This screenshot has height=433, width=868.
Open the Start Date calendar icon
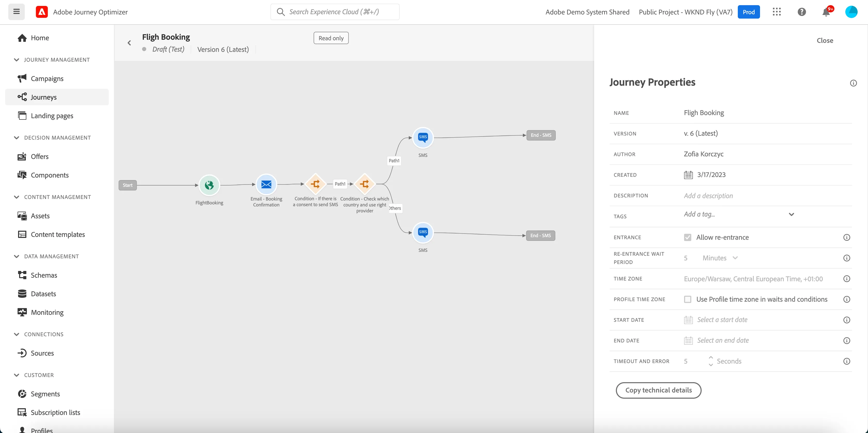688,320
